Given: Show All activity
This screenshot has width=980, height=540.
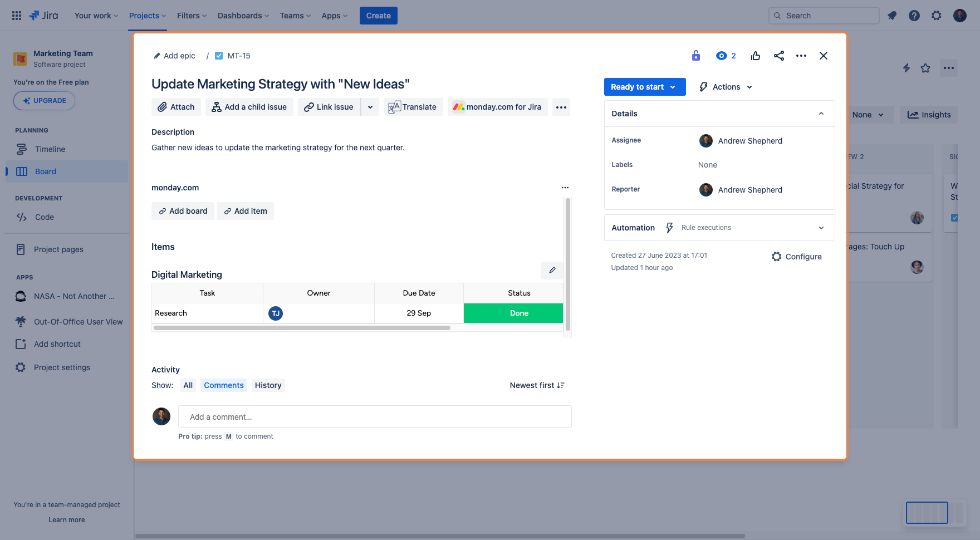Looking at the screenshot, I should tap(188, 385).
